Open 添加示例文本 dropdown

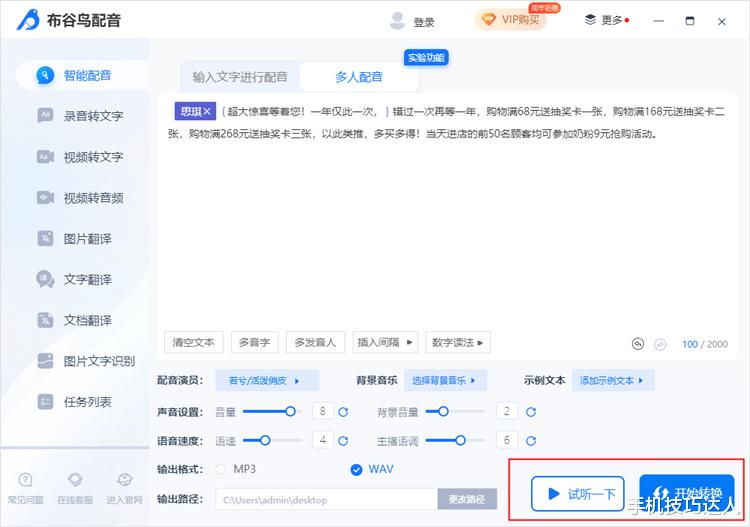click(x=613, y=381)
